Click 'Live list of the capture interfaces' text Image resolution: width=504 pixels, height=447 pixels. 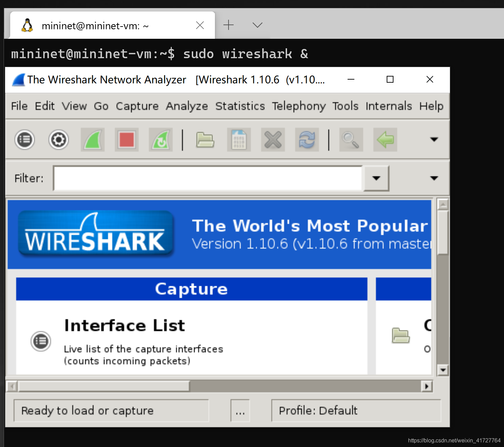coord(144,349)
